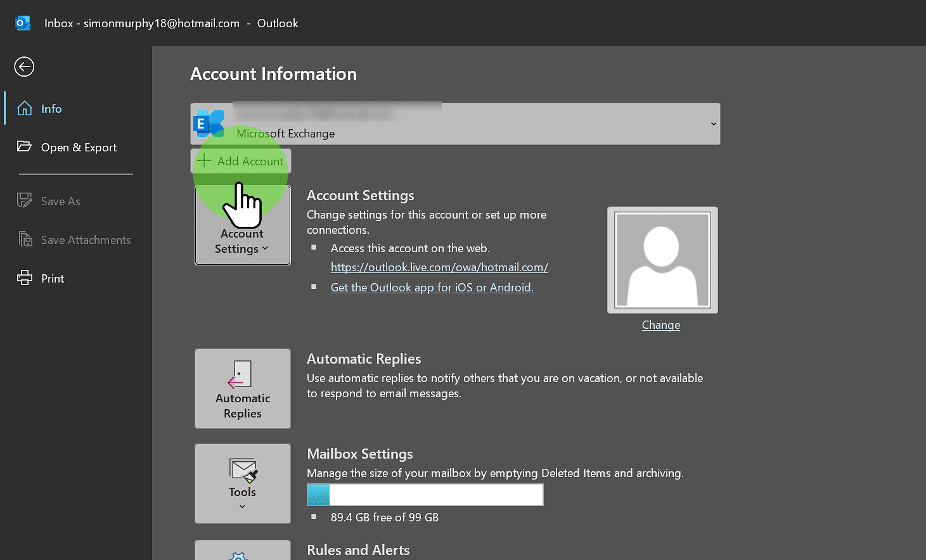Screen dimensions: 926x560
Task: Click the Add Account button
Action: coord(241,161)
